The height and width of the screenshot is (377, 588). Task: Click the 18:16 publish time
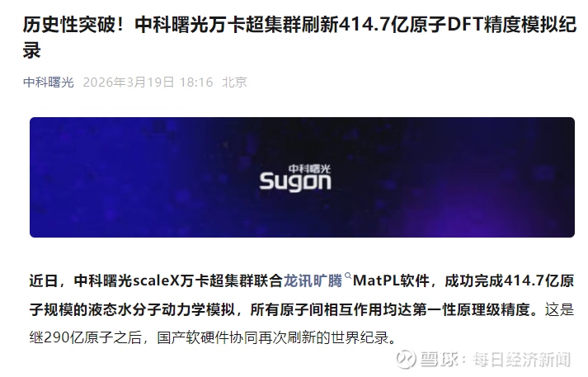(x=196, y=82)
